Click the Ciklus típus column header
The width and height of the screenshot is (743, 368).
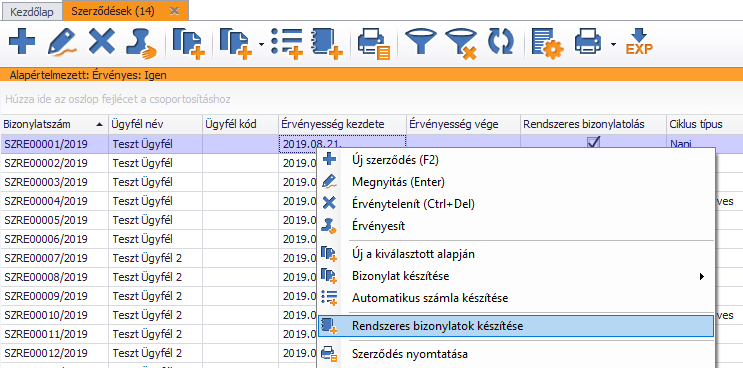tap(705, 125)
